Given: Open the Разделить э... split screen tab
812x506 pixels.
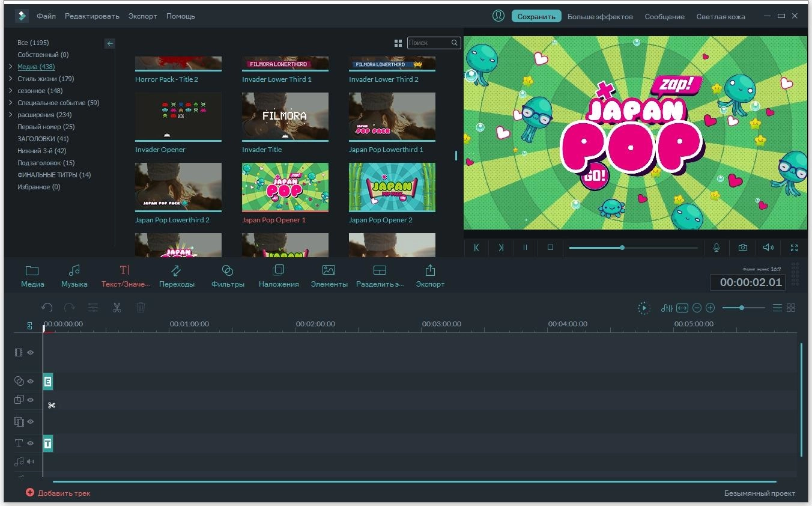Looking at the screenshot, I should (x=380, y=276).
